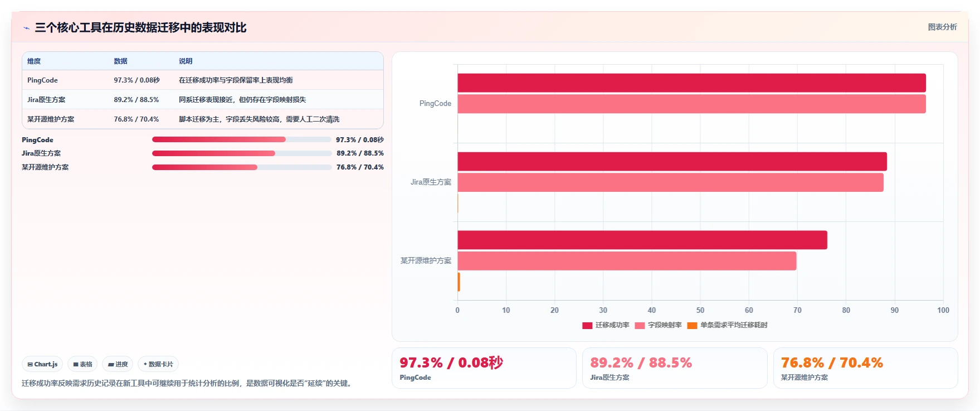Image resolution: width=980 pixels, height=411 pixels.
Task: Click table cell 89.2% / 88.5%
Action: click(136, 100)
